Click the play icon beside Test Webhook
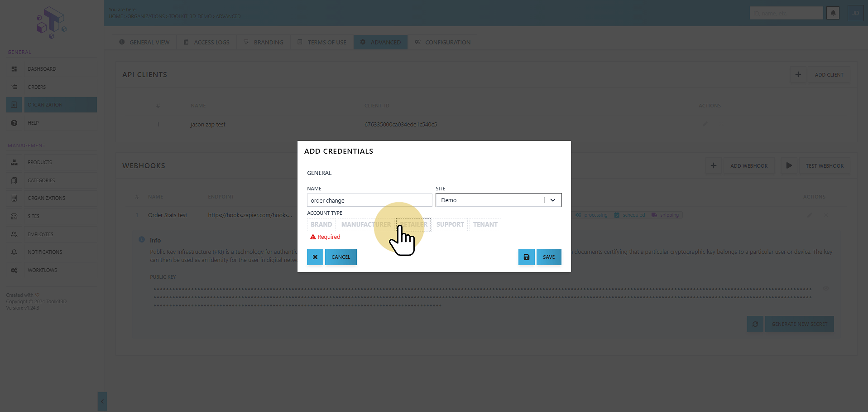Viewport: 868px width, 412px height. [x=789, y=166]
